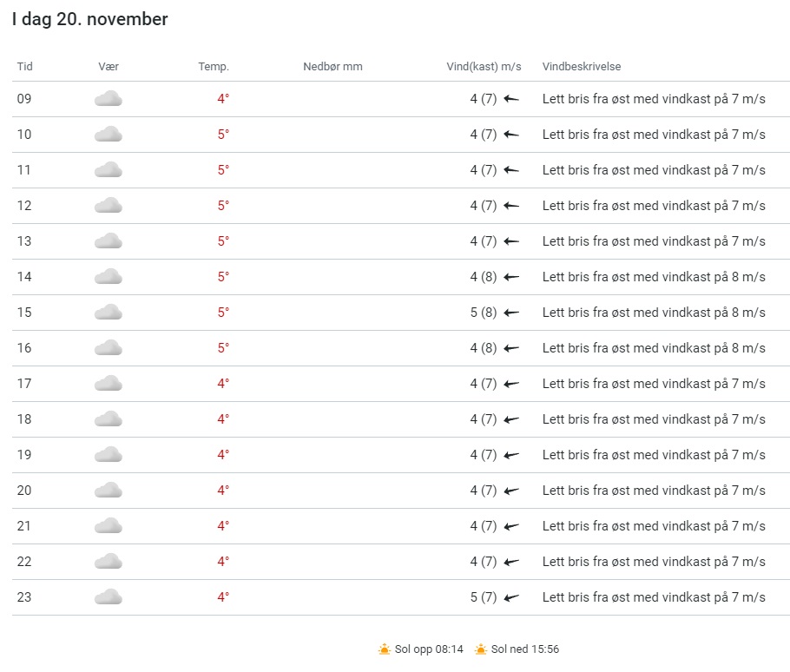Click the sunset icon beside Sol ned

click(x=481, y=649)
